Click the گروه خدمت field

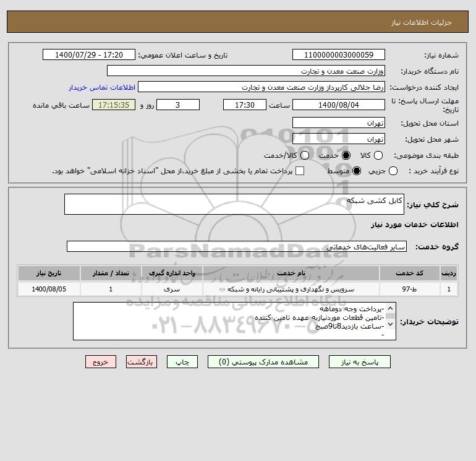[237, 246]
